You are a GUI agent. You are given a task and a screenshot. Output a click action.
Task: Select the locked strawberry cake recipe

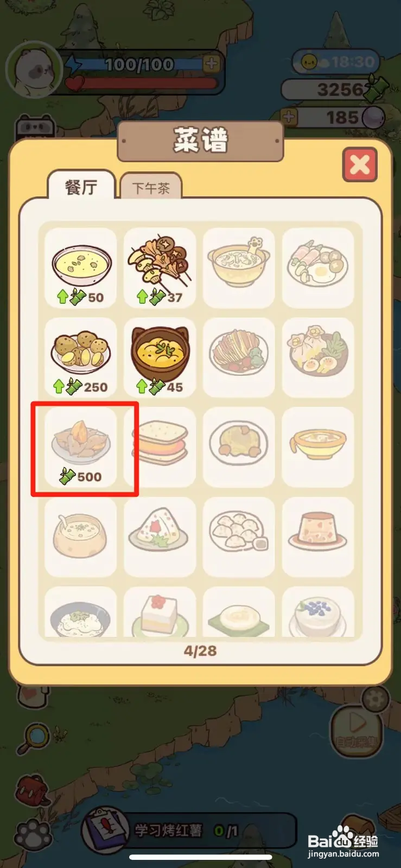[x=160, y=612]
